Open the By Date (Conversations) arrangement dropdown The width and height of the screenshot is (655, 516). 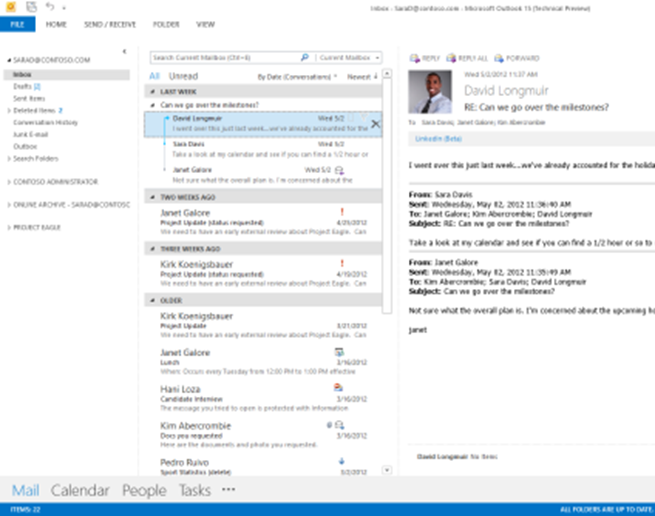pos(297,76)
